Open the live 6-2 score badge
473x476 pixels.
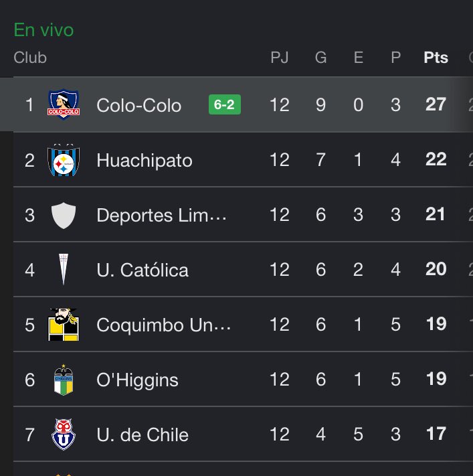(x=225, y=104)
